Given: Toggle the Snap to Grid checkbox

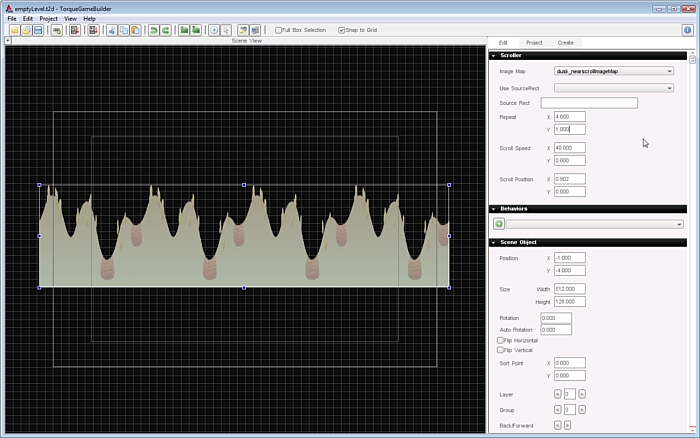Looking at the screenshot, I should pos(342,30).
